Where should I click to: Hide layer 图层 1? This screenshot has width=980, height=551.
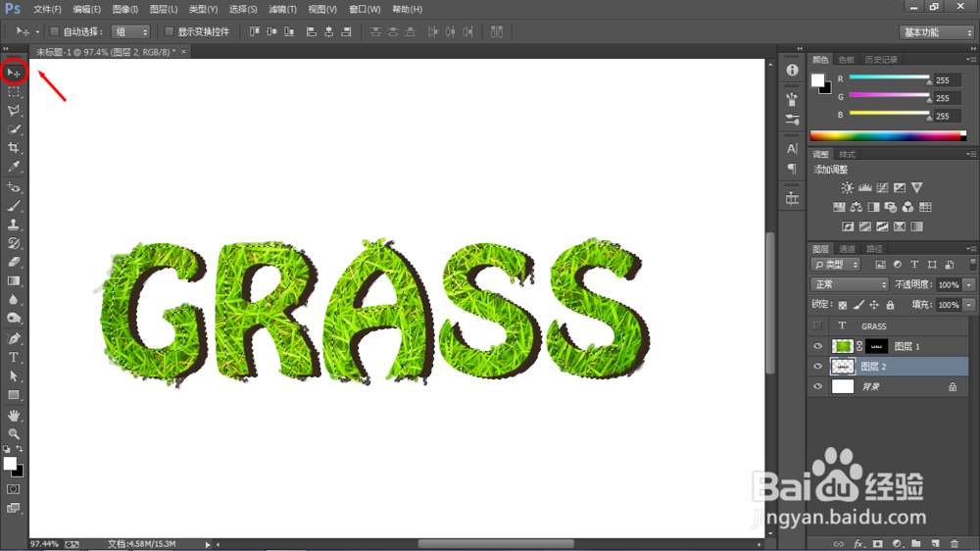click(x=817, y=346)
